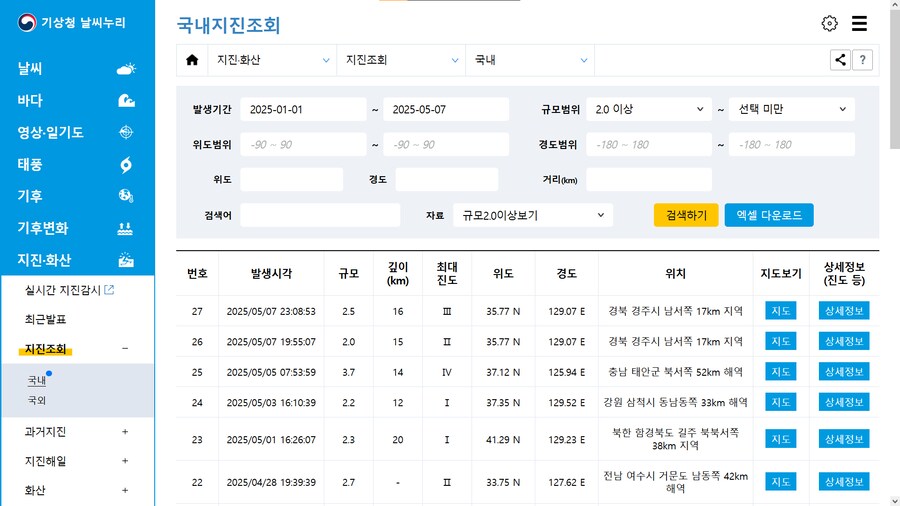The height and width of the screenshot is (506, 900).
Task: Open the 최근발표 sidebar link
Action: [45, 319]
